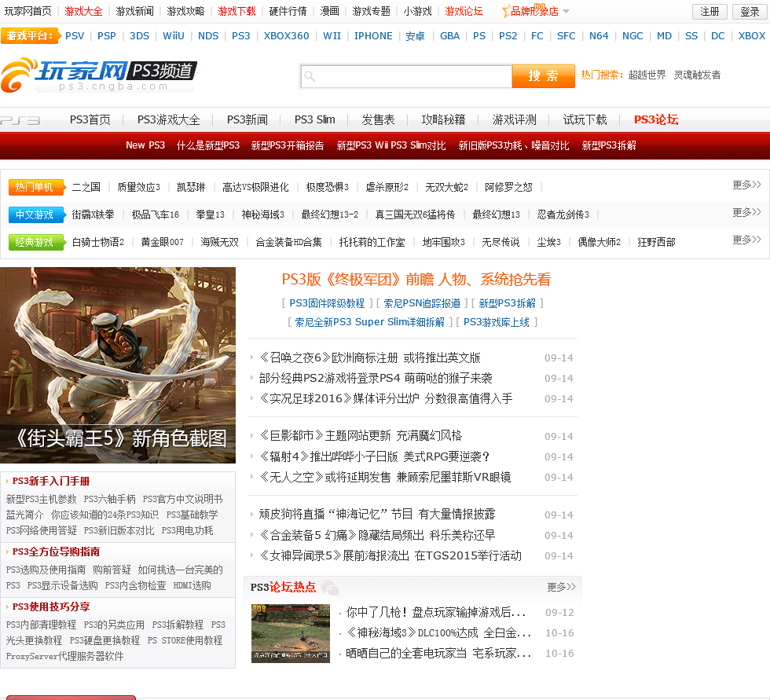
Task: Open 玩家网首页 in top menu
Action: [28, 11]
